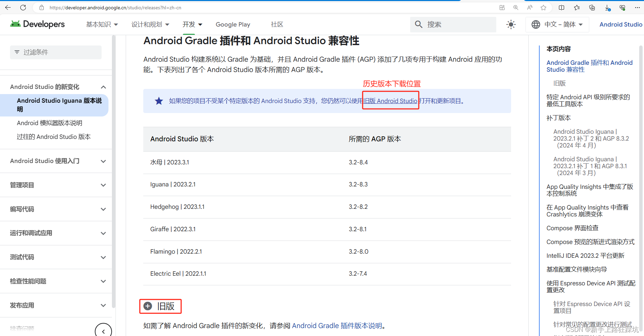The height and width of the screenshot is (336, 644).
Task: Reload the page with the refresh icon
Action: pos(23,8)
